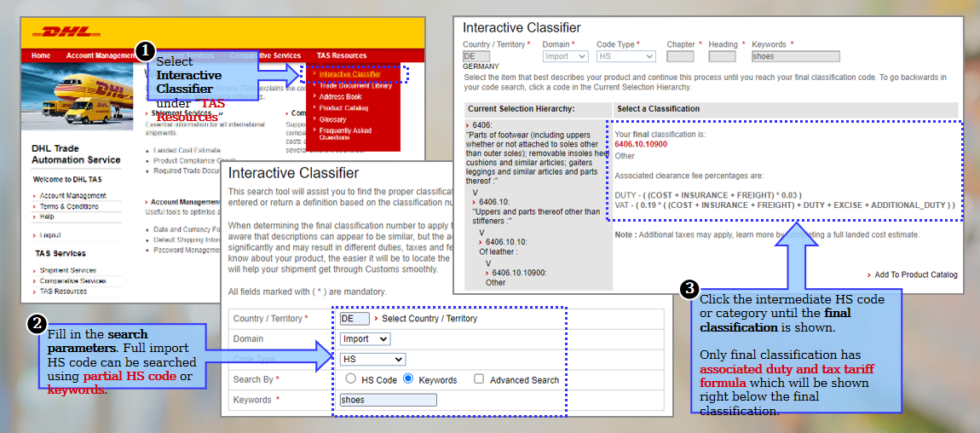Click the Logout link in the sidebar
Image resolution: width=980 pixels, height=433 pixels.
pyautogui.click(x=52, y=234)
